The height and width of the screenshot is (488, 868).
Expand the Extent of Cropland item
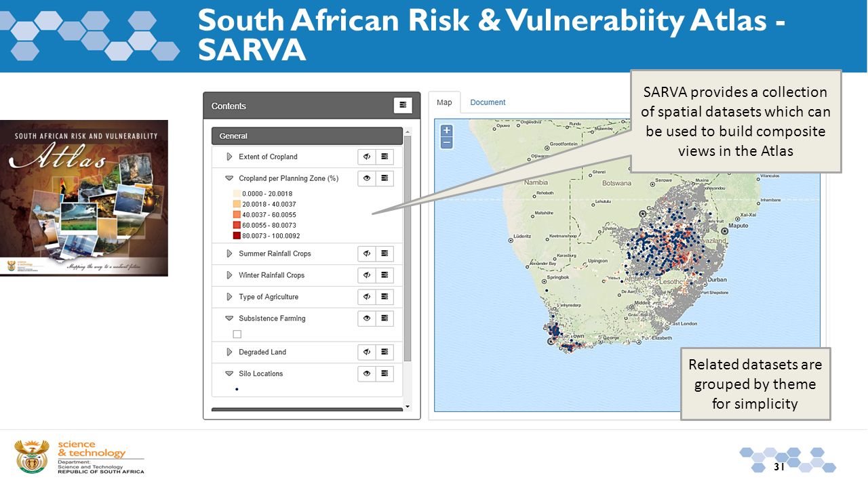(x=229, y=157)
